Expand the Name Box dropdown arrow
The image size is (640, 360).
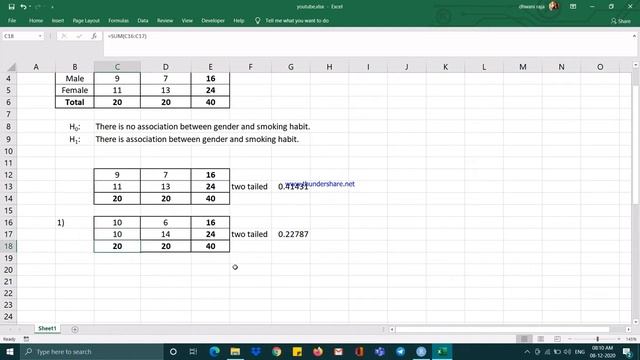pos(40,36)
